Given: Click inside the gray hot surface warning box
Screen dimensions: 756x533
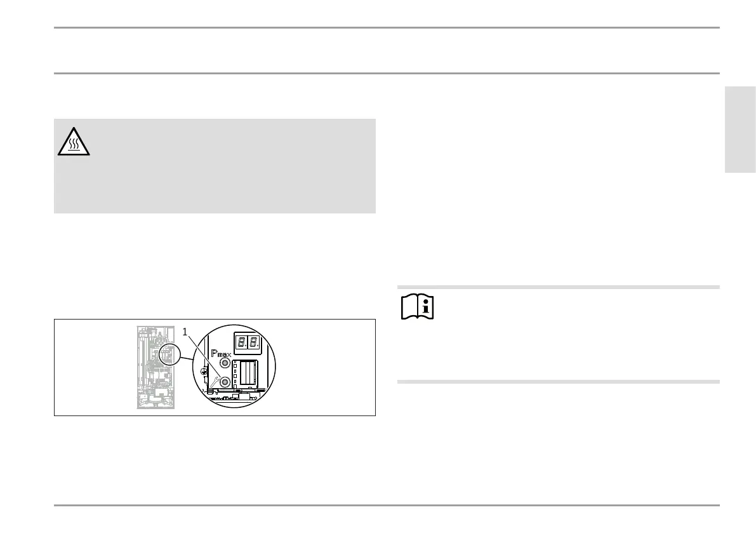Looking at the screenshot, I should tap(215, 166).
